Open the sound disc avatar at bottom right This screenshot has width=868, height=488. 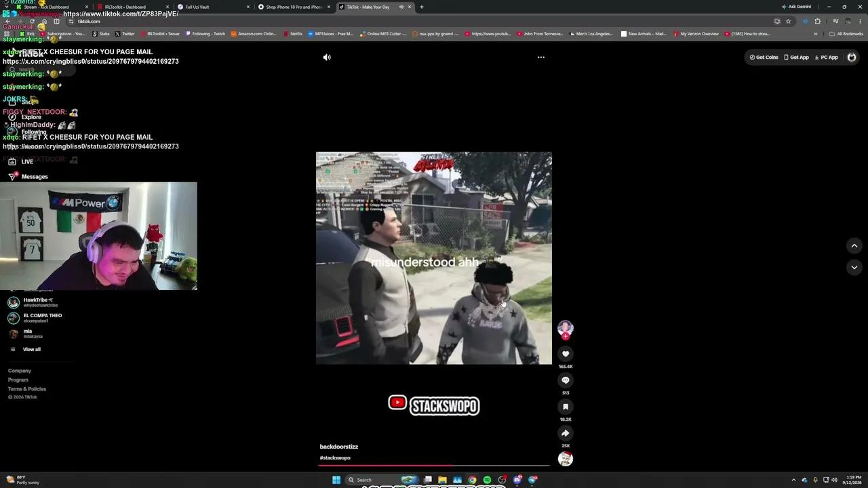[566, 459]
